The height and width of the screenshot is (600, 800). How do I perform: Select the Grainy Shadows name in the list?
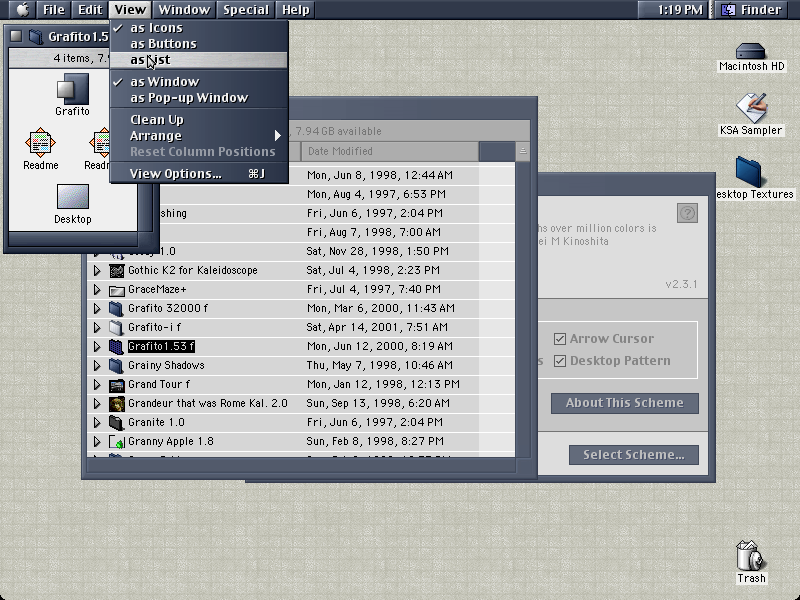click(x=166, y=365)
